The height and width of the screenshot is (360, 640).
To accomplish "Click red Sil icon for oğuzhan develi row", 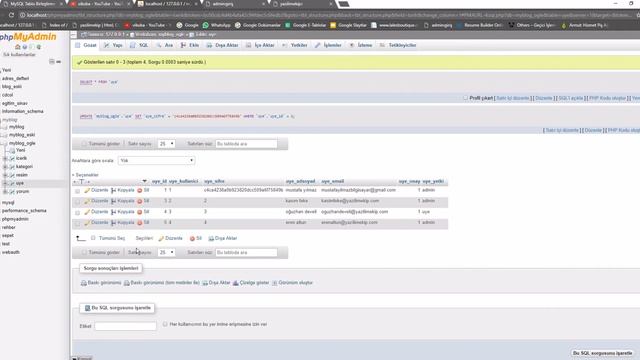I will (x=140, y=212).
